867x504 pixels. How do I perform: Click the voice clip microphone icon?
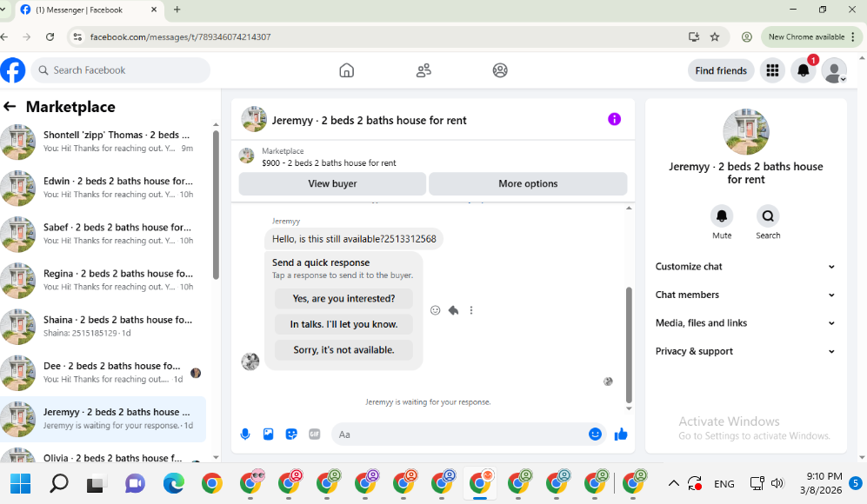245,434
